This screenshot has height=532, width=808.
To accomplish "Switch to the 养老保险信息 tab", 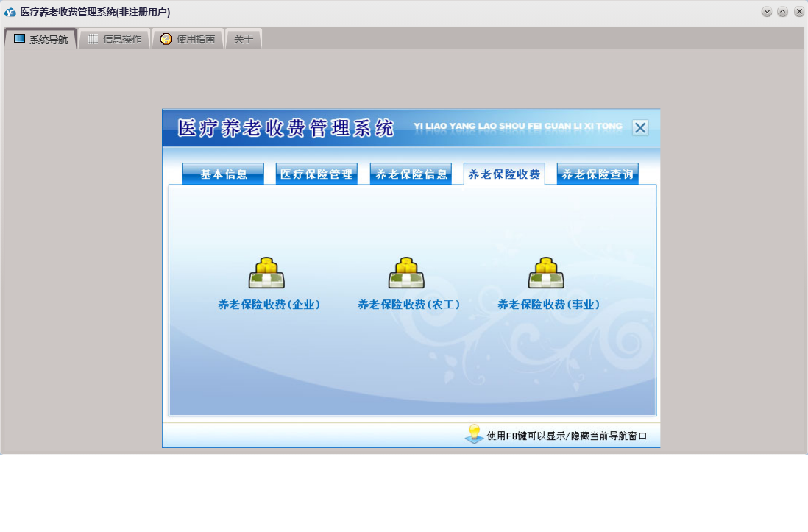I will click(x=411, y=174).
